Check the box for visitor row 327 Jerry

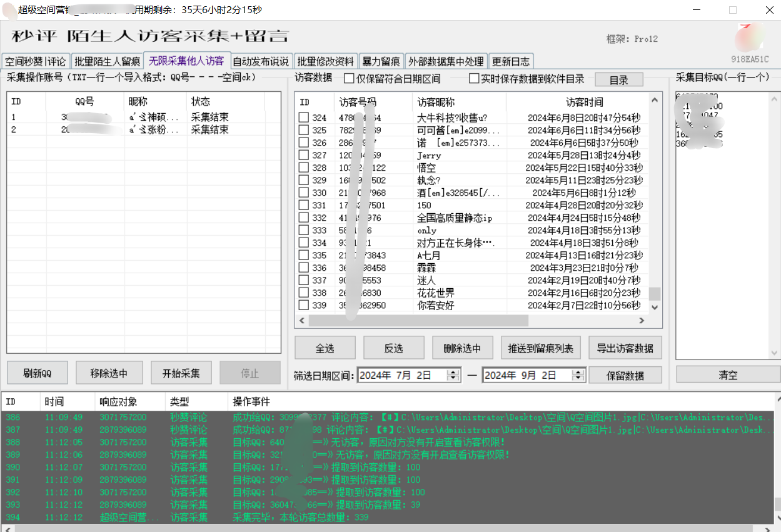click(303, 155)
